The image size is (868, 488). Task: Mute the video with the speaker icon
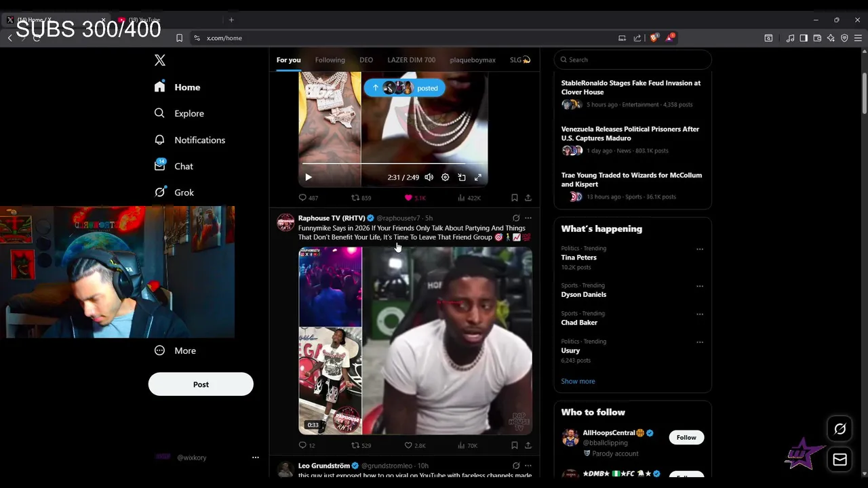(x=429, y=177)
